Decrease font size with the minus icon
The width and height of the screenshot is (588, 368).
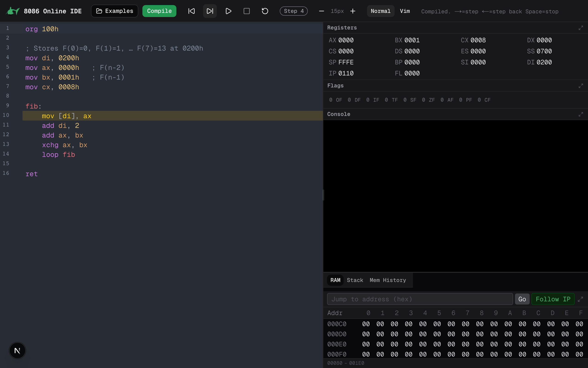coord(322,11)
